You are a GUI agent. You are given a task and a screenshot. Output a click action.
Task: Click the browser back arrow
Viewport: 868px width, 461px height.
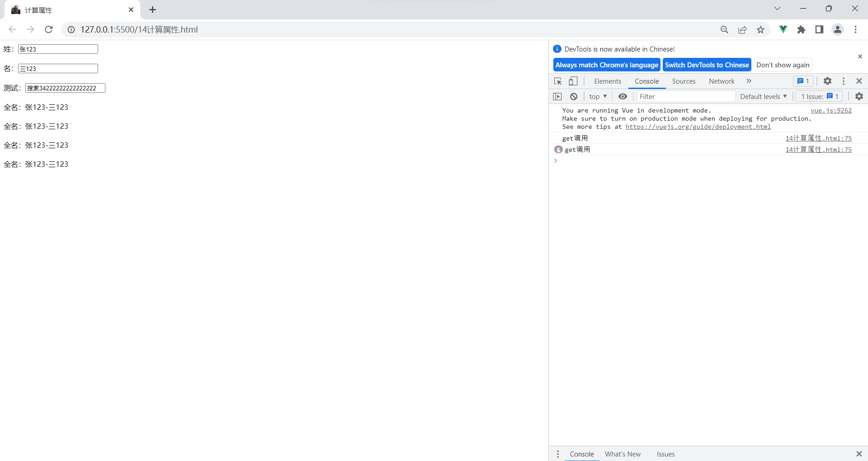click(12, 29)
